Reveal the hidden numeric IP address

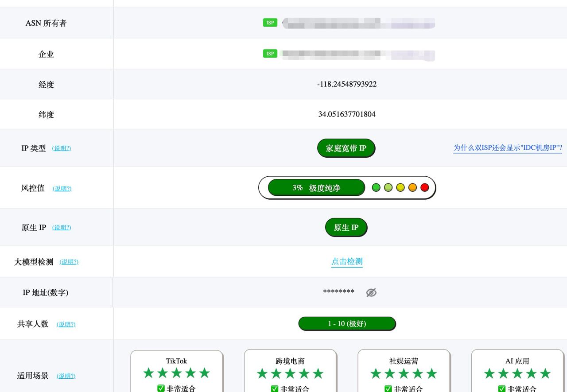click(371, 292)
